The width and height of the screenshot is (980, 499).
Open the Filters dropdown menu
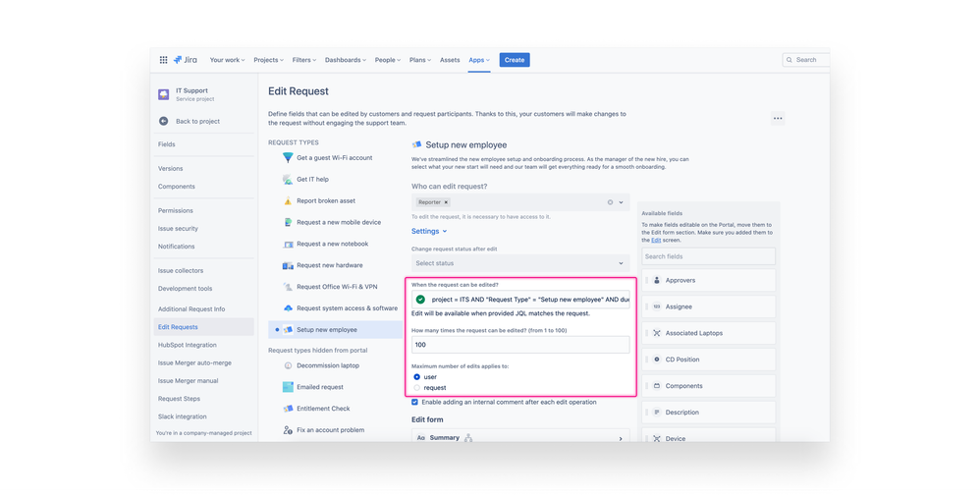[x=303, y=60]
